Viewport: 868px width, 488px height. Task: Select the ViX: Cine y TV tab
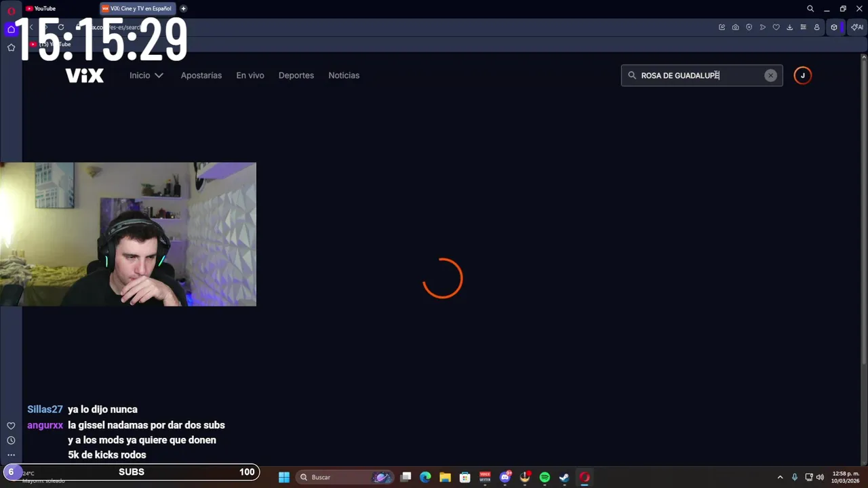(x=138, y=9)
